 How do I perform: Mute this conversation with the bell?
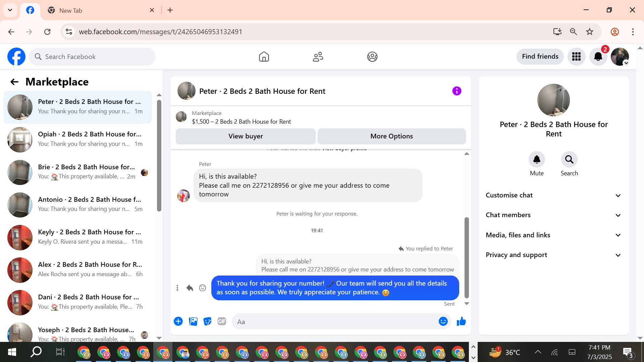[x=537, y=160]
